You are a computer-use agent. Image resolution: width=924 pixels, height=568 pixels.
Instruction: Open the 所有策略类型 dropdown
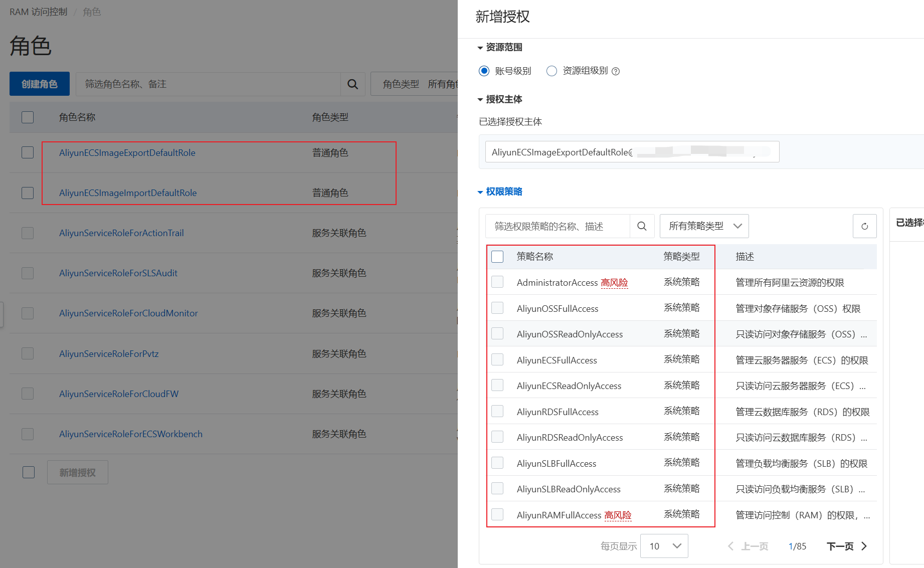pyautogui.click(x=704, y=226)
